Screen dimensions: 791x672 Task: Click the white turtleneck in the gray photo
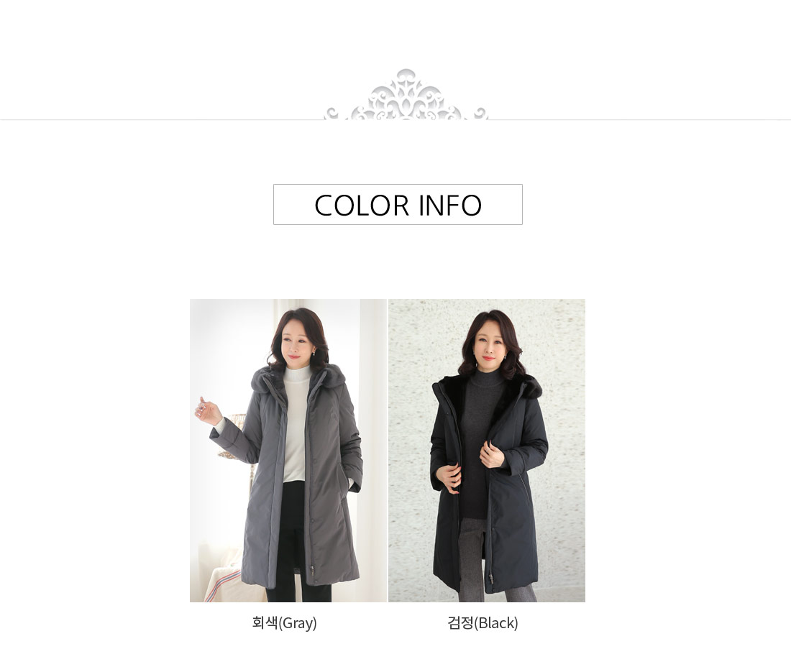(296, 423)
